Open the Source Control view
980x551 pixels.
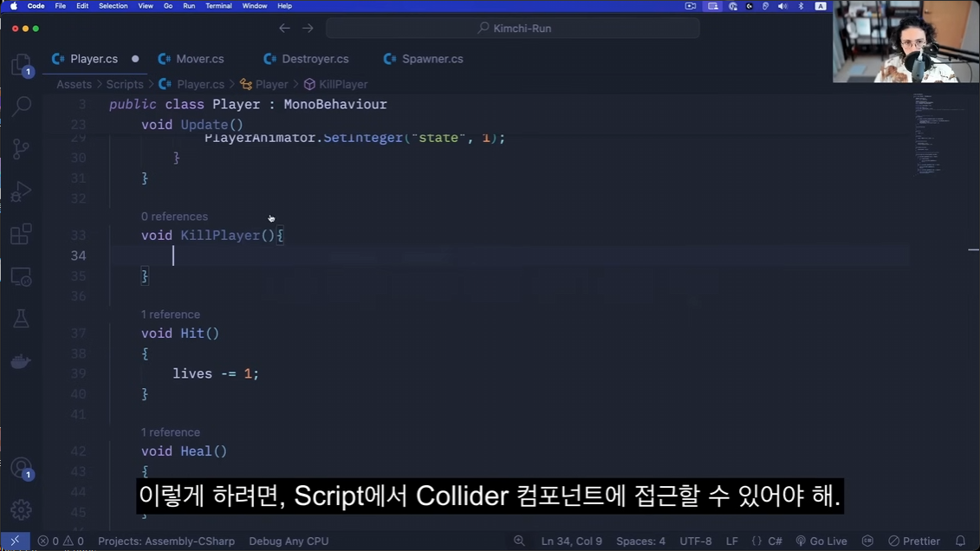(x=22, y=149)
